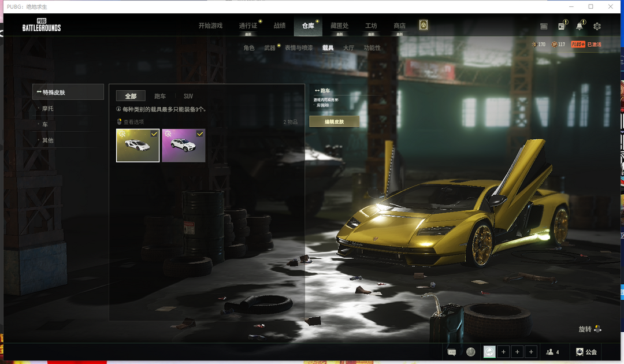Image resolution: width=624 pixels, height=364 pixels.
Task: Close the PUBG window
Action: pos(611,6)
